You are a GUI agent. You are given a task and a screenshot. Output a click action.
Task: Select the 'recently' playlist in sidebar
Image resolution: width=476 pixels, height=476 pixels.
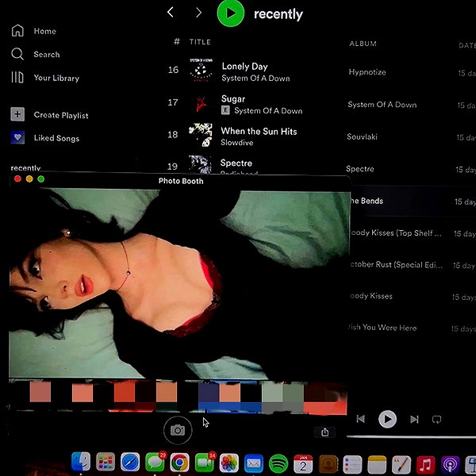26,168
